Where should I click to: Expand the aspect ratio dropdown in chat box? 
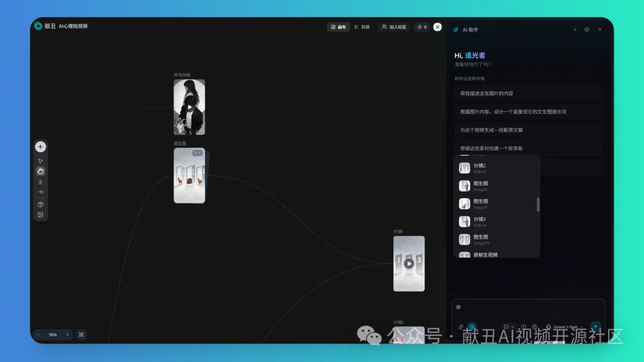pyautogui.click(x=509, y=327)
